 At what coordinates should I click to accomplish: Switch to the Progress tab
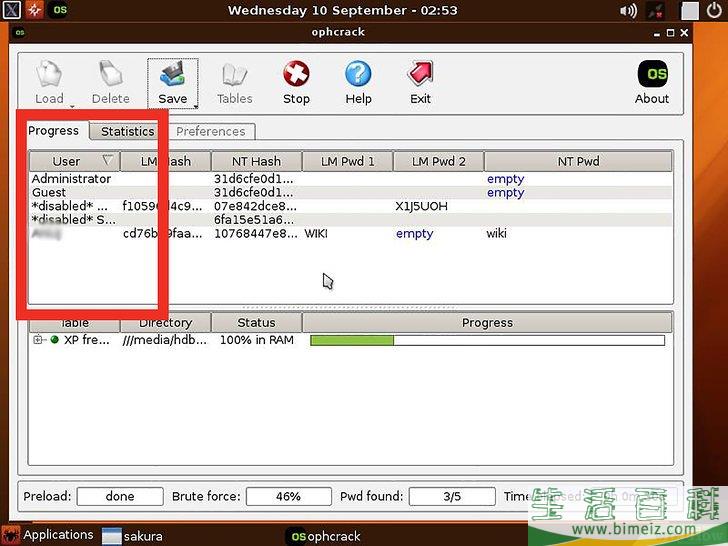coord(53,131)
